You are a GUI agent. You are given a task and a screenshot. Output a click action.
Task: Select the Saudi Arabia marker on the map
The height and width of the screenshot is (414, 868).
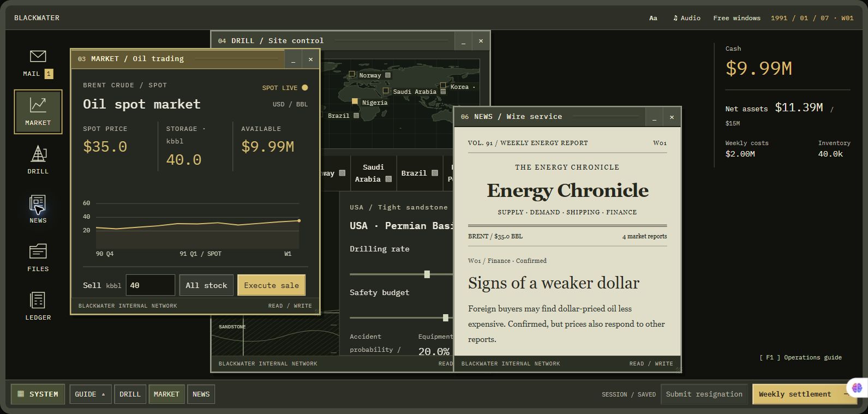(x=386, y=91)
